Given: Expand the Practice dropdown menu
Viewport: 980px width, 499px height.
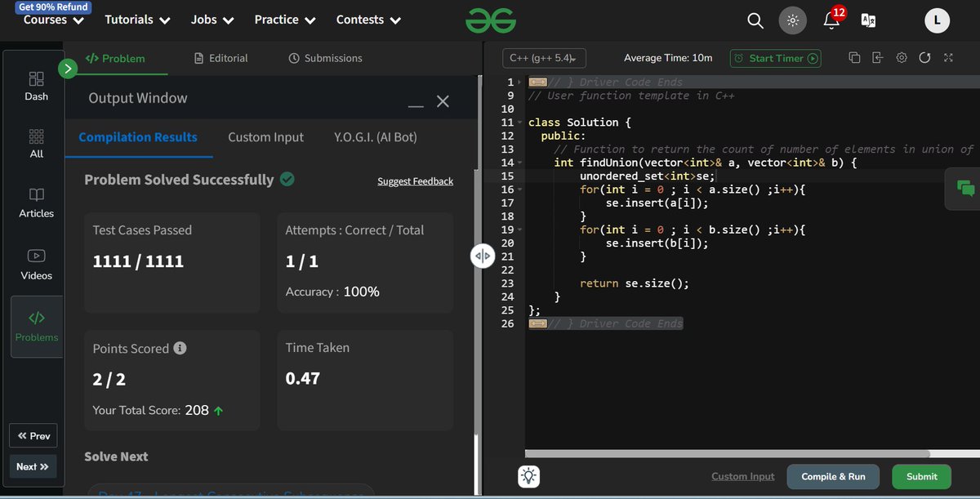Looking at the screenshot, I should (285, 20).
